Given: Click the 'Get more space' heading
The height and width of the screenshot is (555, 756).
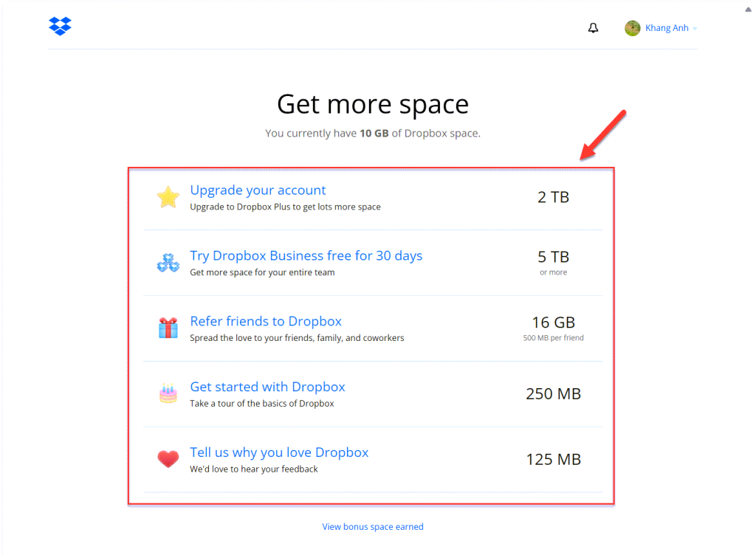Looking at the screenshot, I should click(x=373, y=104).
